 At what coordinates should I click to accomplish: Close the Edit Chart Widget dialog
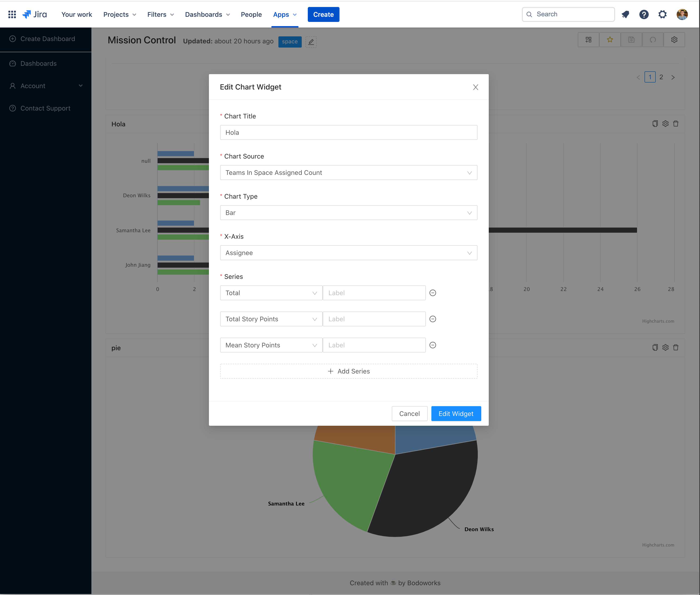pos(475,87)
